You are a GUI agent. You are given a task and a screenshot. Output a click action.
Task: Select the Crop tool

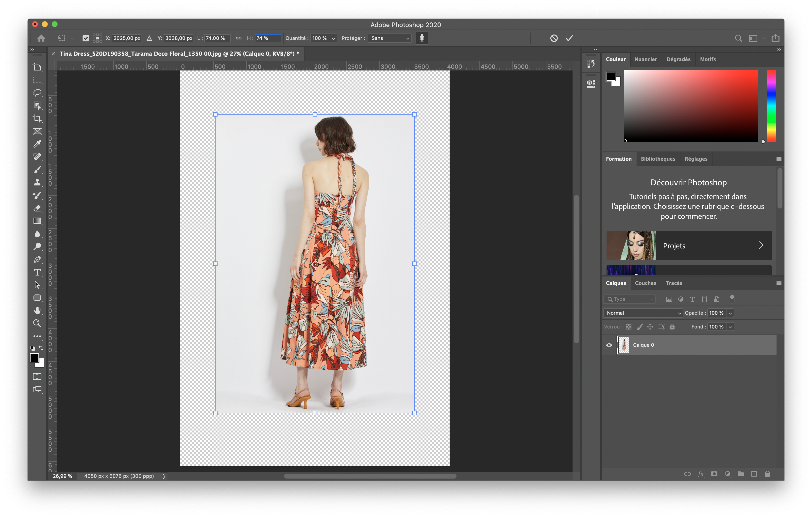(37, 118)
